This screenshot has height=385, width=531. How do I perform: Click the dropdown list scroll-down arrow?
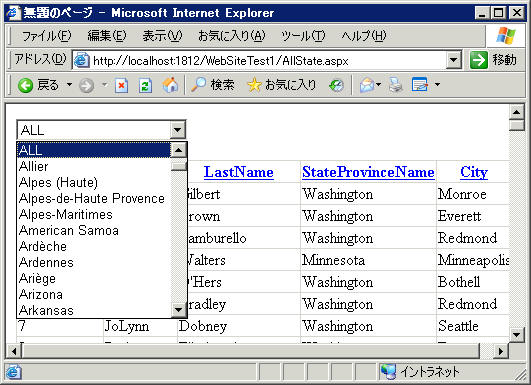tap(178, 309)
